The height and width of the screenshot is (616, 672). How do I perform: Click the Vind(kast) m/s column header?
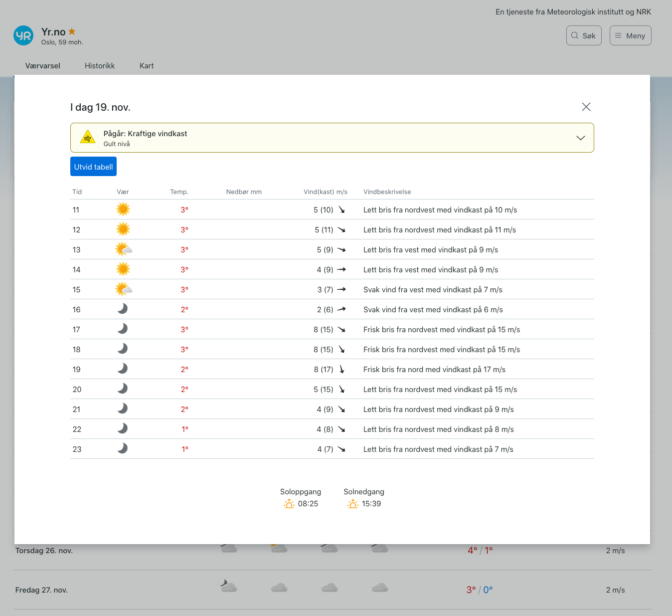tap(326, 192)
